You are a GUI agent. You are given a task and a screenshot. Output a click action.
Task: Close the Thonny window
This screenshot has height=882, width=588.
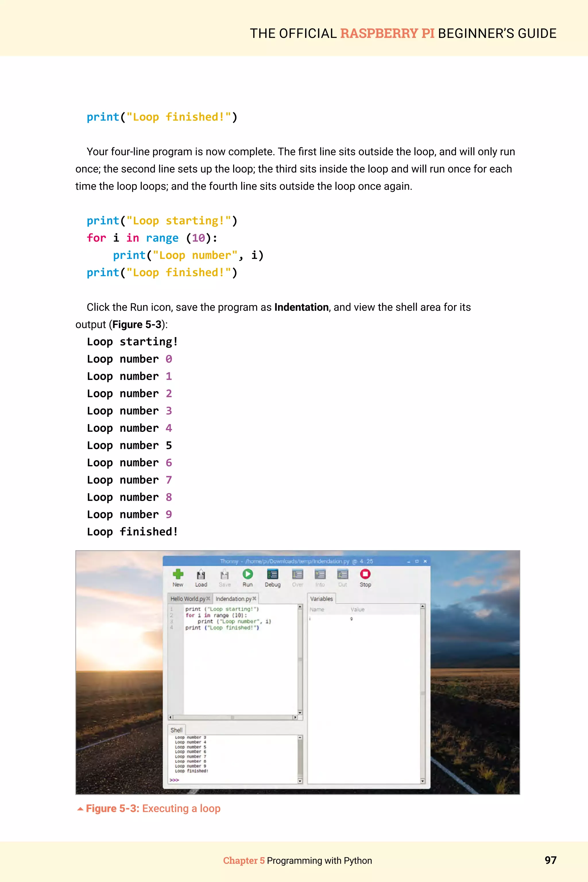point(425,561)
